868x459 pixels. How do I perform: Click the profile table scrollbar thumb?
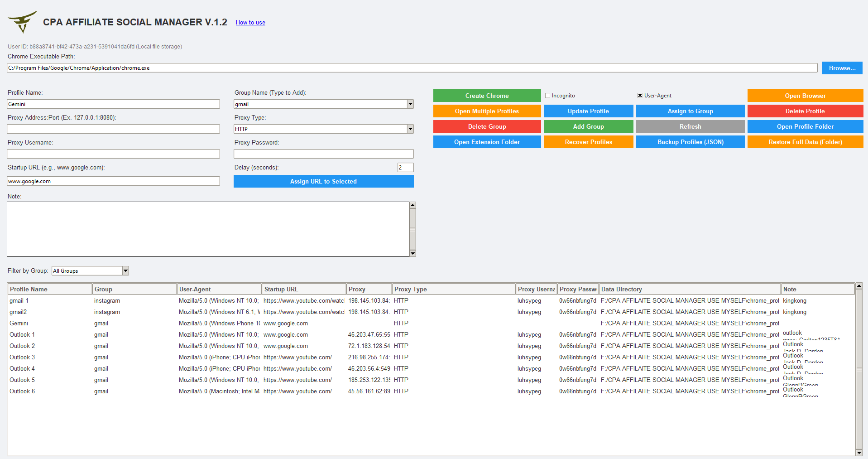859,369
